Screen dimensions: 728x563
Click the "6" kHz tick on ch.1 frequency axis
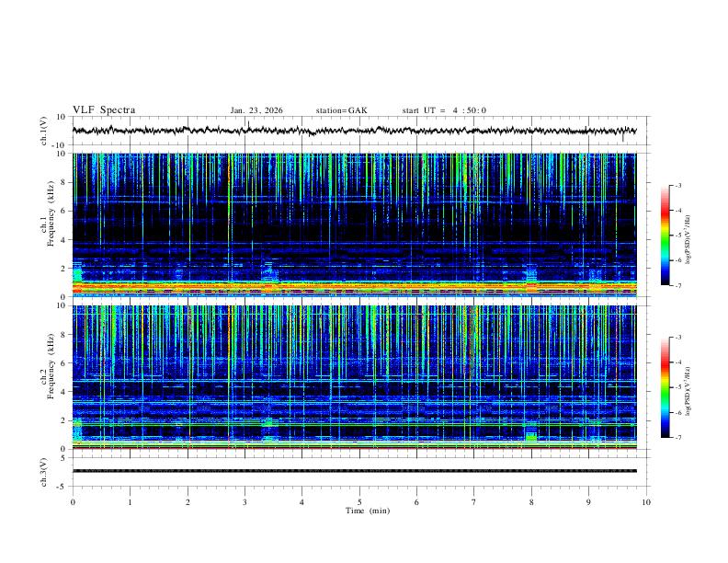click(x=63, y=211)
